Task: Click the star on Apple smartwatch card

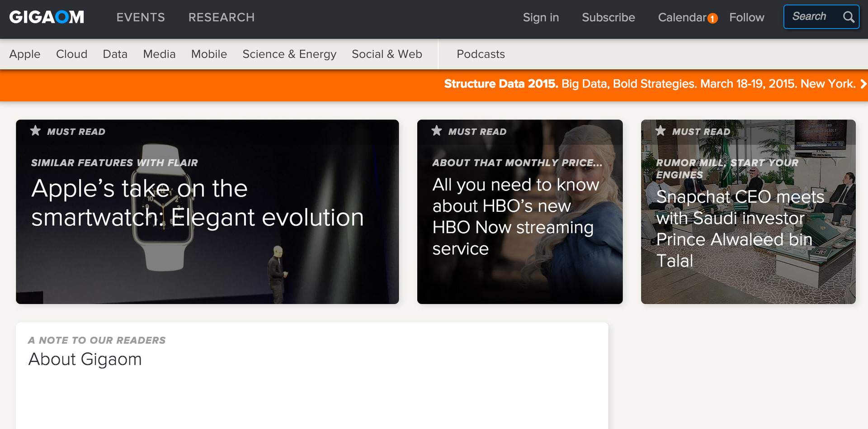Action: tap(35, 131)
